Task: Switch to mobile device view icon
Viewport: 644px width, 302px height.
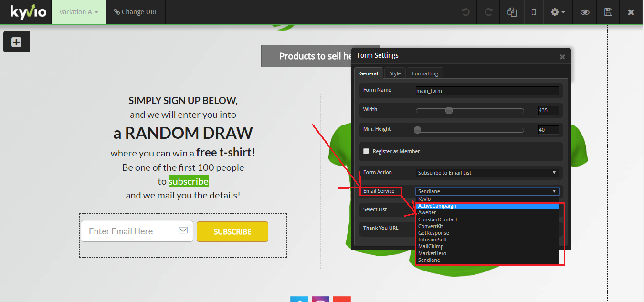Action: (534, 12)
